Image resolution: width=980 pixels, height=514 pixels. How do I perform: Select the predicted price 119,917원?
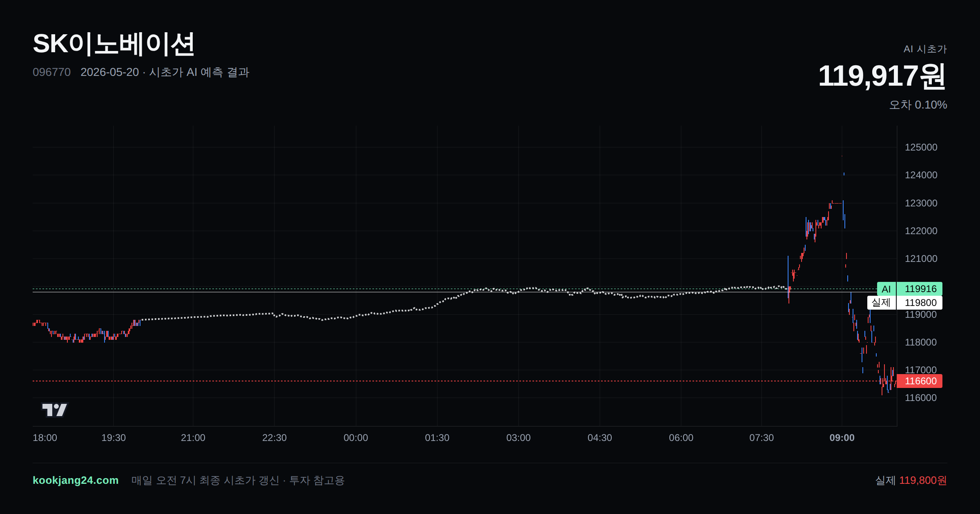pos(882,76)
